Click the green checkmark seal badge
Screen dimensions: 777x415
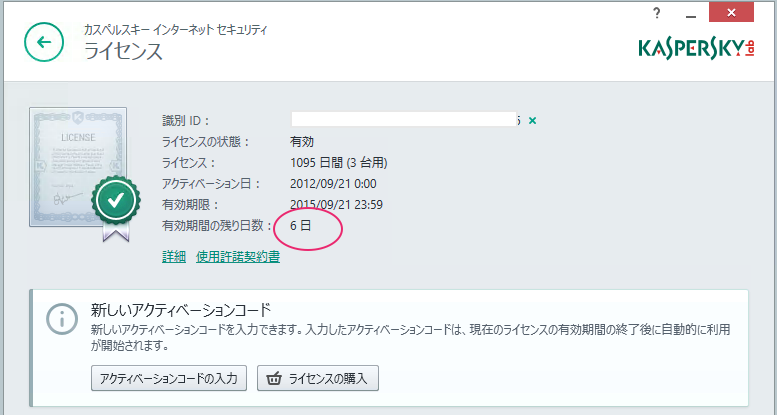pos(116,200)
